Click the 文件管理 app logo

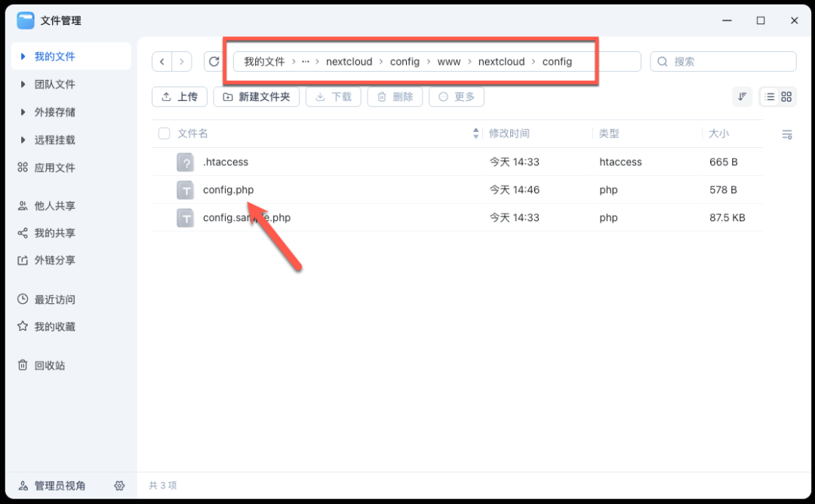tap(26, 20)
